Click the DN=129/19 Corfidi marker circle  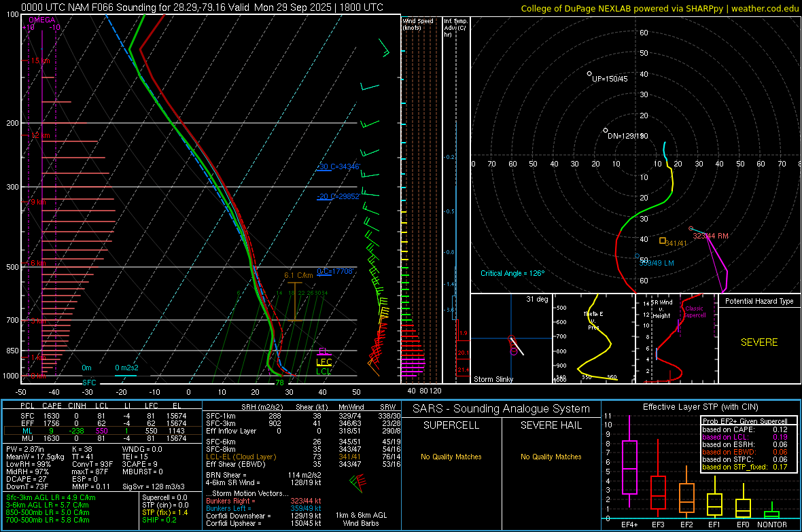[606, 130]
